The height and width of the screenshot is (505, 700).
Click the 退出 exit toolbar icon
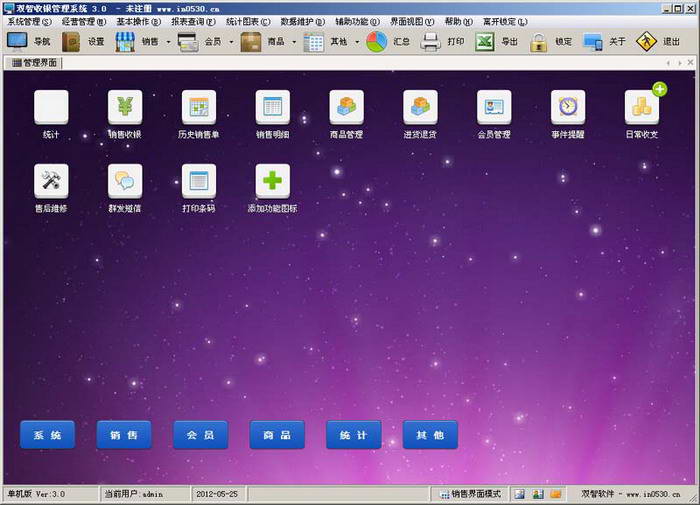click(646, 42)
